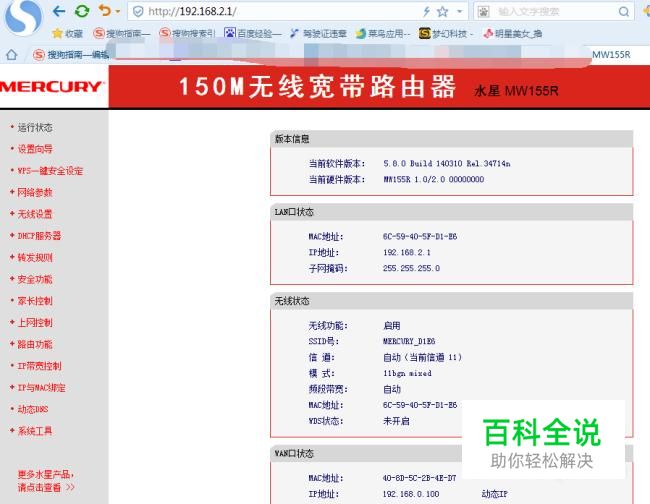Click the orange undo-close arrow icon
This screenshot has height=504, width=650.
(104, 10)
